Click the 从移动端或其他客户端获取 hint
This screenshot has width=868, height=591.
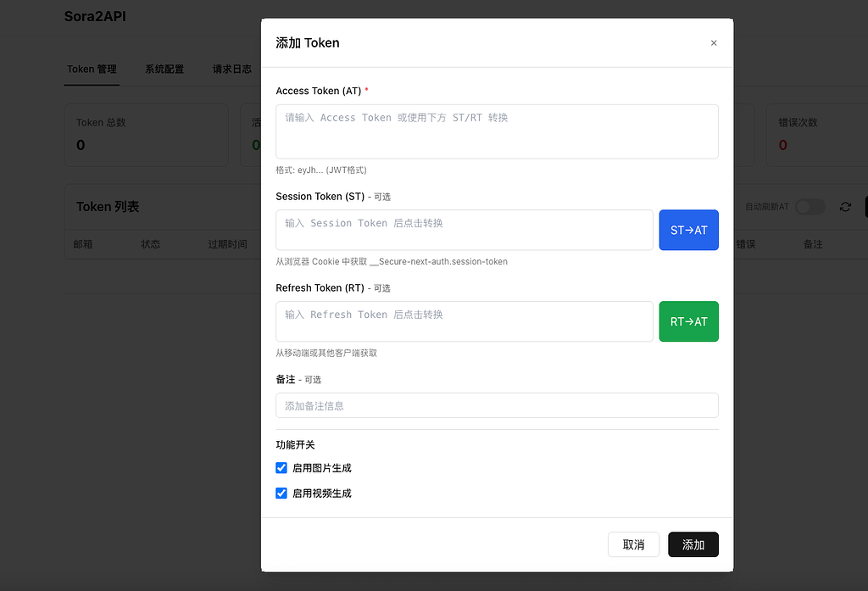tap(326, 353)
